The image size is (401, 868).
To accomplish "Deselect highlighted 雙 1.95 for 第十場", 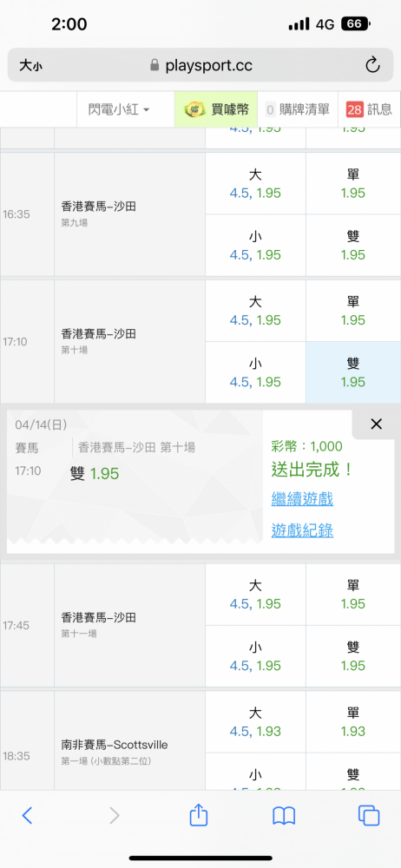I will pyautogui.click(x=353, y=372).
